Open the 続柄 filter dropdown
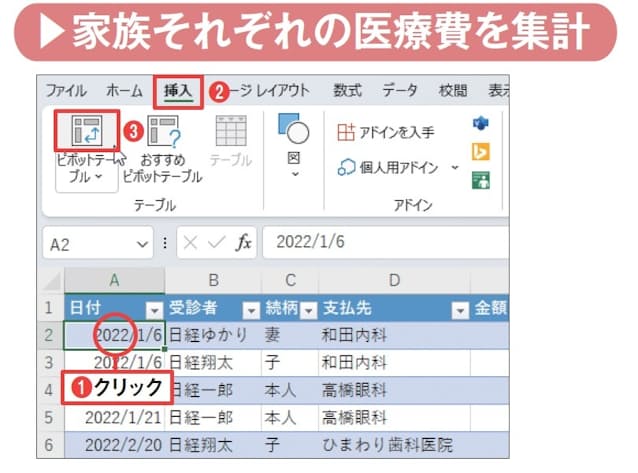Image resolution: width=638 pixels, height=473 pixels. [x=309, y=311]
